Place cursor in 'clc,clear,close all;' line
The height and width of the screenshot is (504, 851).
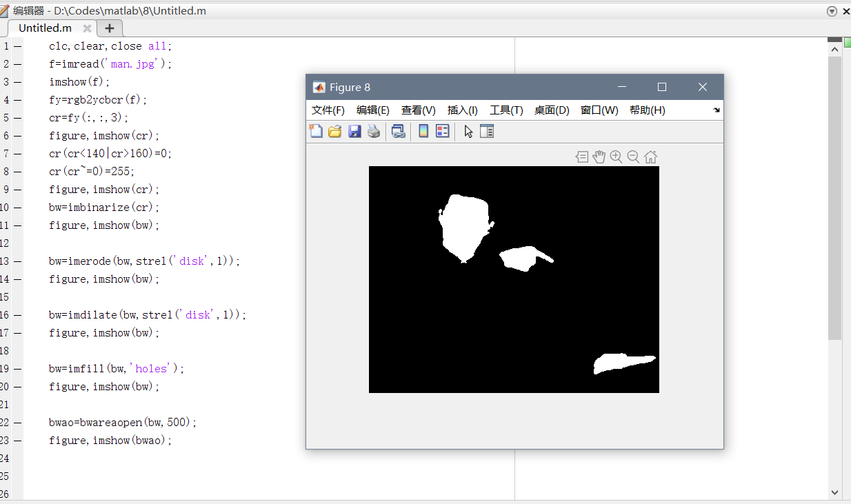tap(110, 46)
